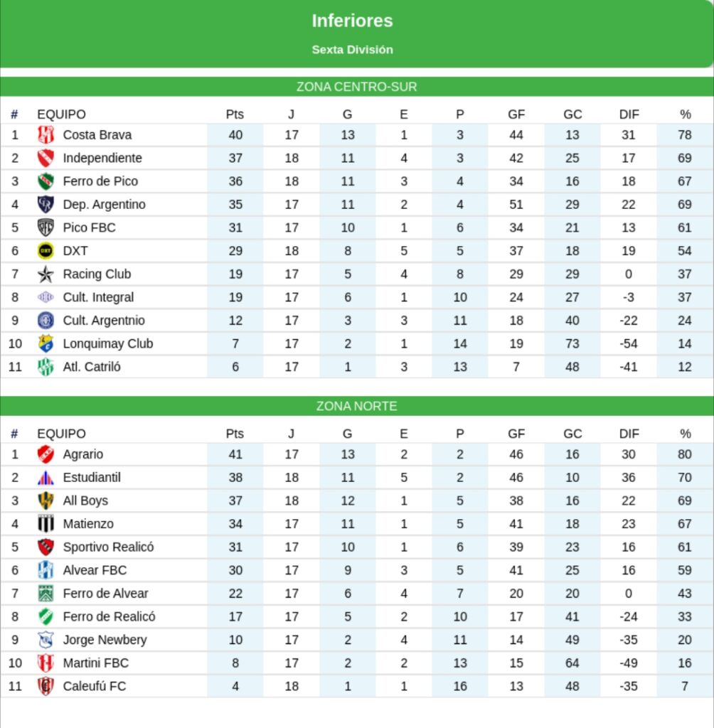This screenshot has height=728, width=714.
Task: Open the Sportivo Realicó team name
Action: pyautogui.click(x=108, y=547)
